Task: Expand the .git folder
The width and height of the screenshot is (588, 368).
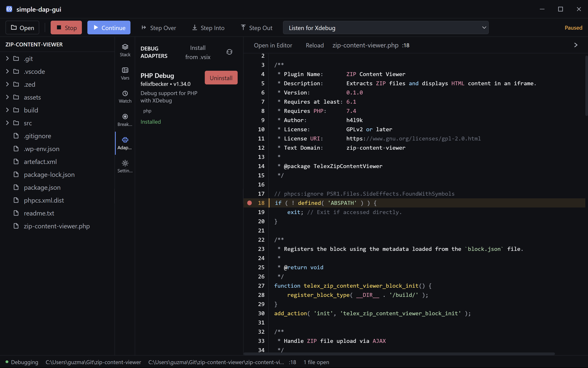Action: tap(7, 58)
